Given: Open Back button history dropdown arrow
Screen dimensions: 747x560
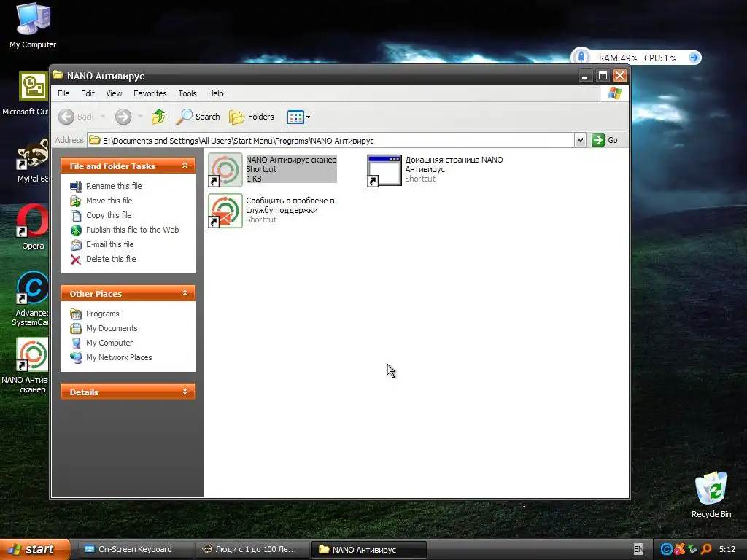Looking at the screenshot, I should (103, 117).
